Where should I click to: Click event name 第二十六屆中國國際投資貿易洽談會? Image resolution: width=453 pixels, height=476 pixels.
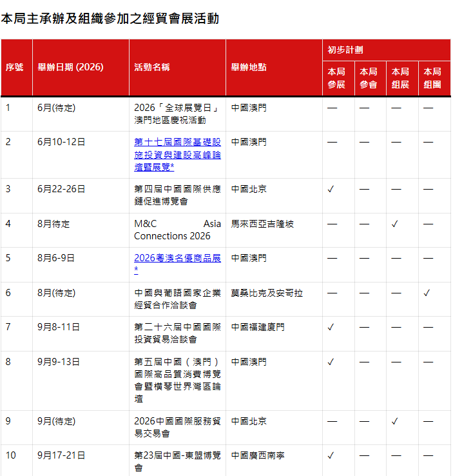tap(177, 333)
